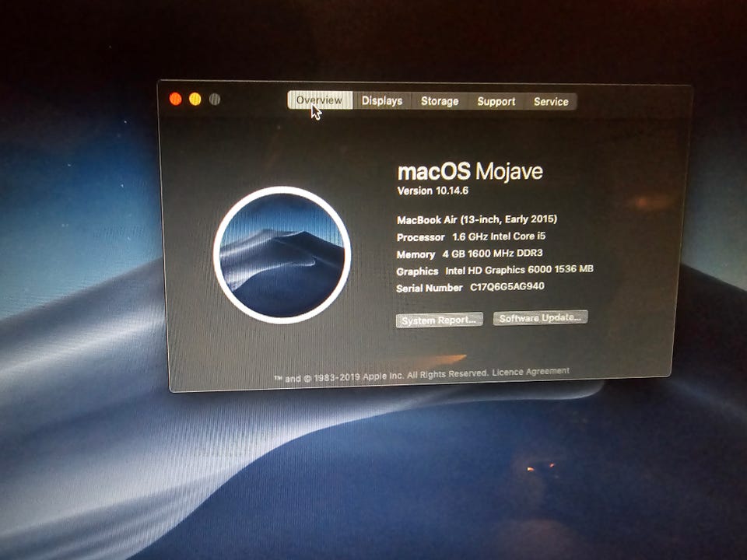Open the System Report button
Viewport: 747px width, 560px height.
439,320
